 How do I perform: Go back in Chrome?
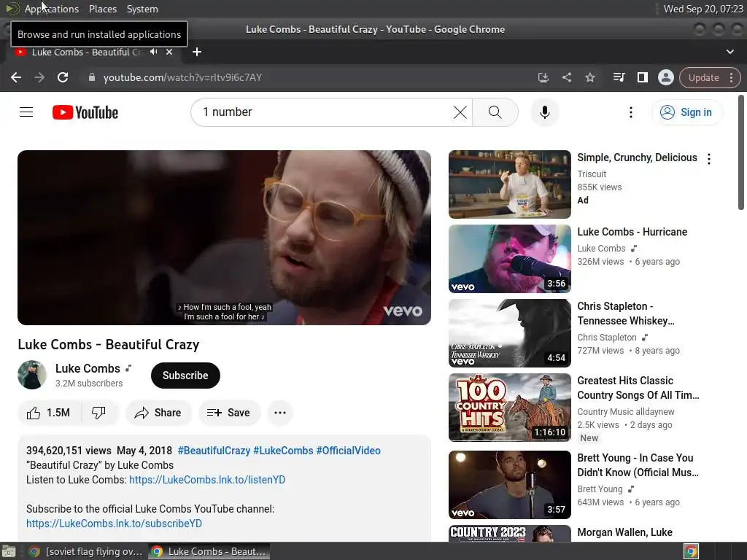pos(16,77)
